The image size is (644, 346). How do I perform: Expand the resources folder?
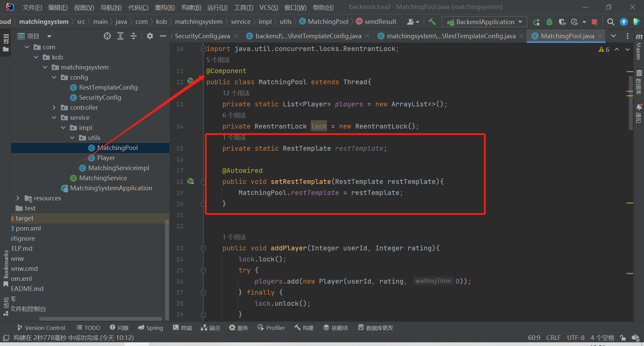(18, 198)
